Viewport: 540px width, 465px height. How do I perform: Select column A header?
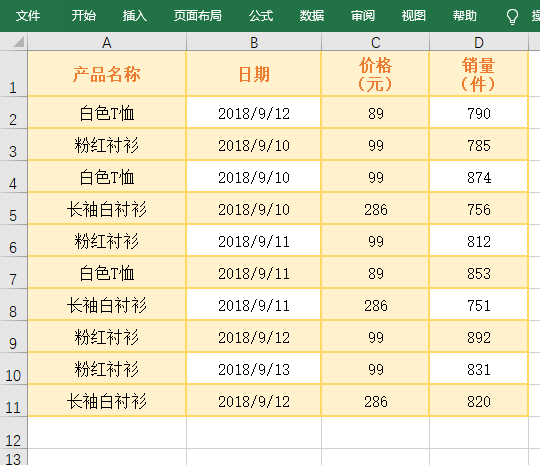coord(107,42)
